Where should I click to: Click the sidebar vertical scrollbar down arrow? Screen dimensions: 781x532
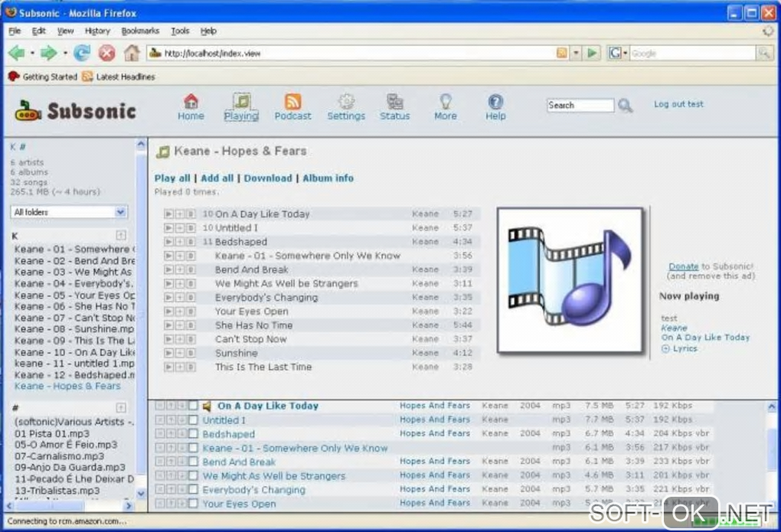click(140, 493)
